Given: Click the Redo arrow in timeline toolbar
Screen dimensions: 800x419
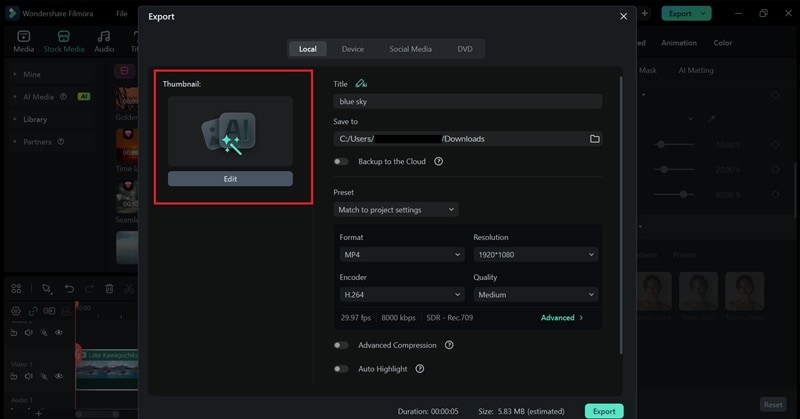Looking at the screenshot, I should click(89, 288).
